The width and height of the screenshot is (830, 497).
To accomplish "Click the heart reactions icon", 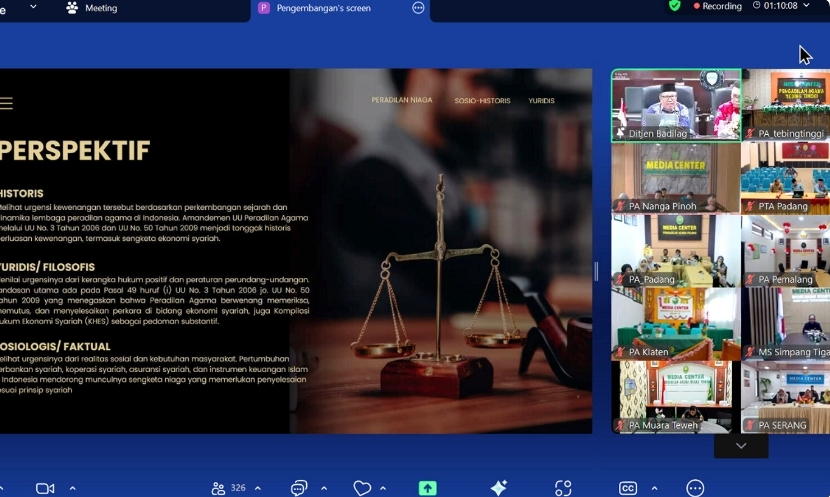I will [362, 488].
